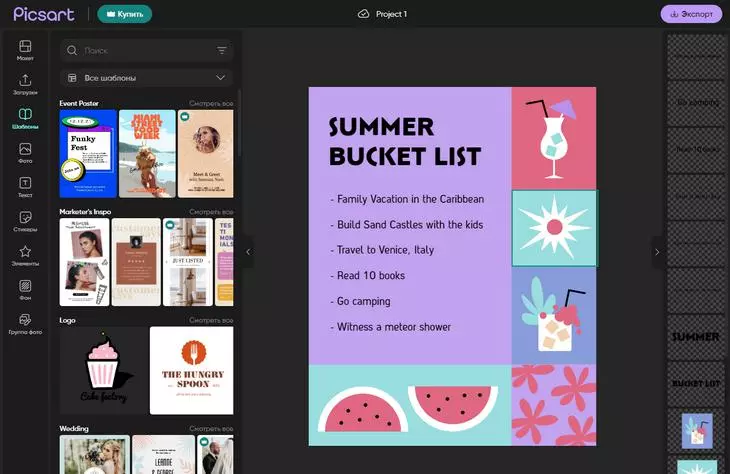Select the Just Listed template
Screen dimensions: 730x474
coord(188,262)
